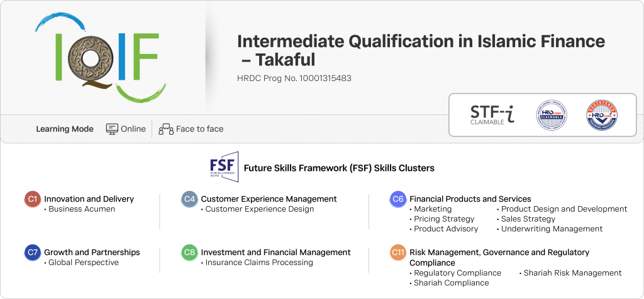Click the Face to face people icon
The height and width of the screenshot is (299, 644).
166,129
